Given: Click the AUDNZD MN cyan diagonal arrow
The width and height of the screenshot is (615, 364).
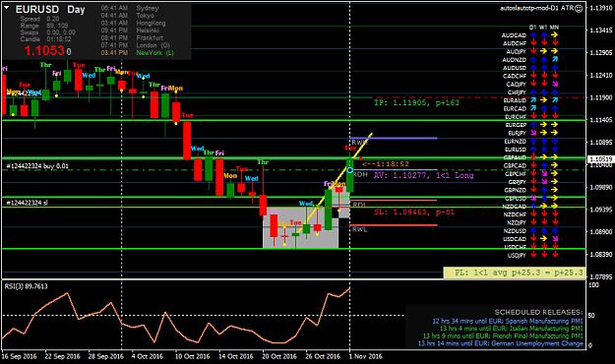Looking at the screenshot, I should click(x=555, y=59).
